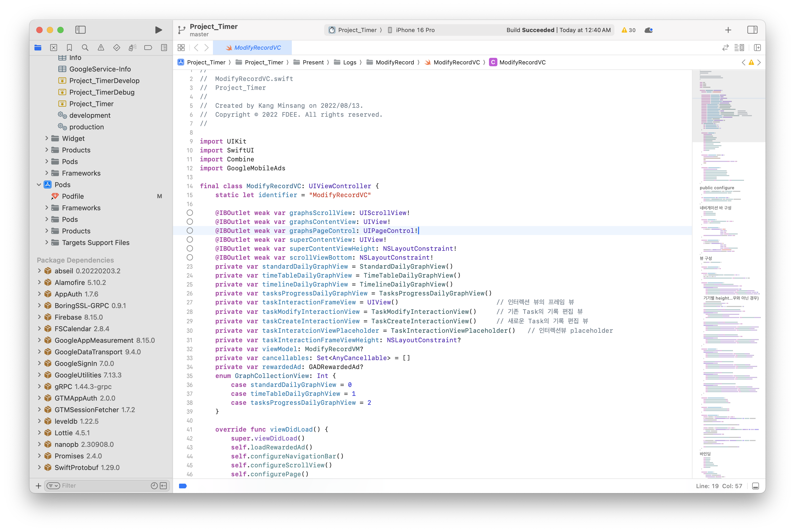Expand Targets Support Files folder
This screenshot has width=795, height=532.
click(47, 243)
